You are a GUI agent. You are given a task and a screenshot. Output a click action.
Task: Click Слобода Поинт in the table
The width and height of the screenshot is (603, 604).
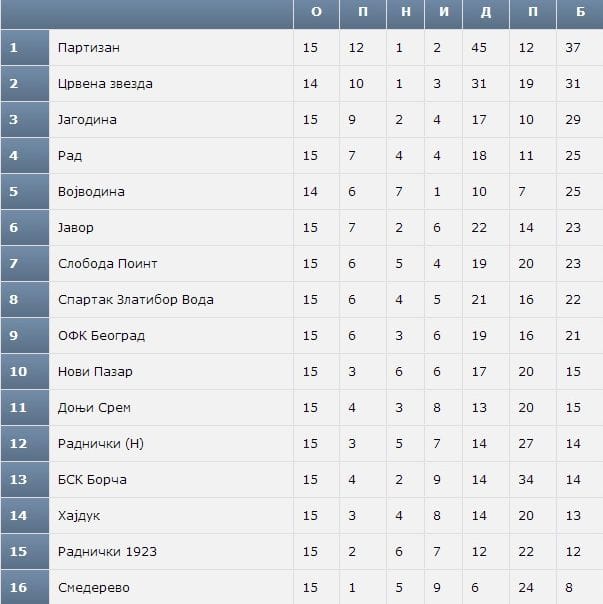click(108, 264)
